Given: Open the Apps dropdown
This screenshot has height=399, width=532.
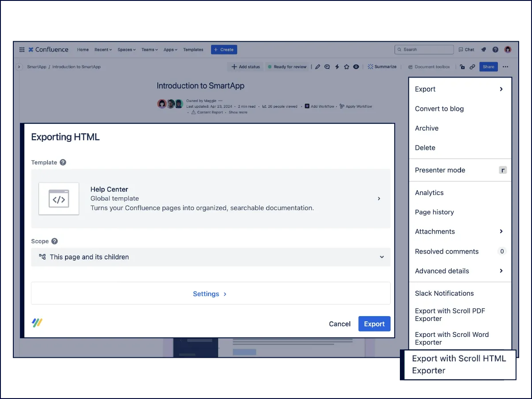Looking at the screenshot, I should point(171,50).
